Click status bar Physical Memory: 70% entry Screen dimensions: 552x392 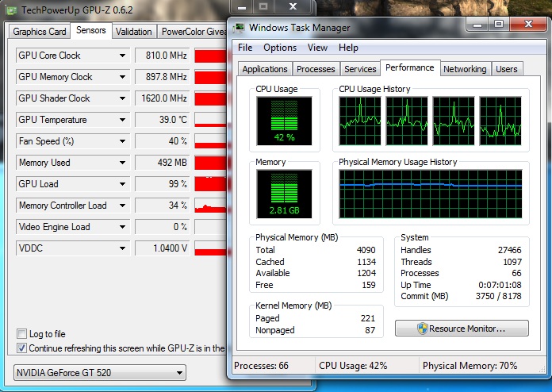pos(470,366)
